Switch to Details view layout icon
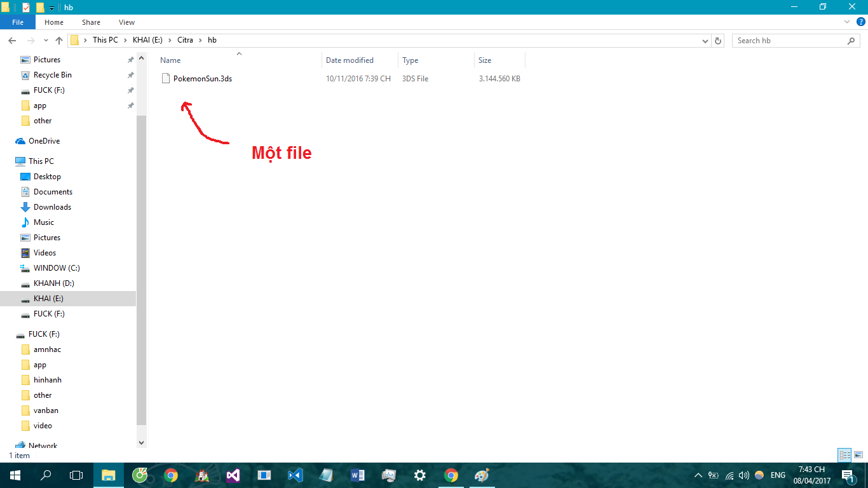The width and height of the screenshot is (868, 488). [x=844, y=455]
